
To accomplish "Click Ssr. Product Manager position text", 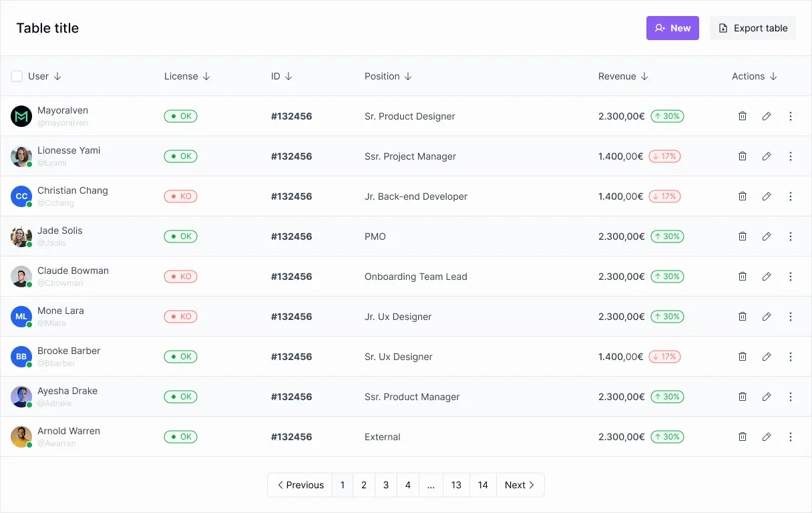I will 412,397.
